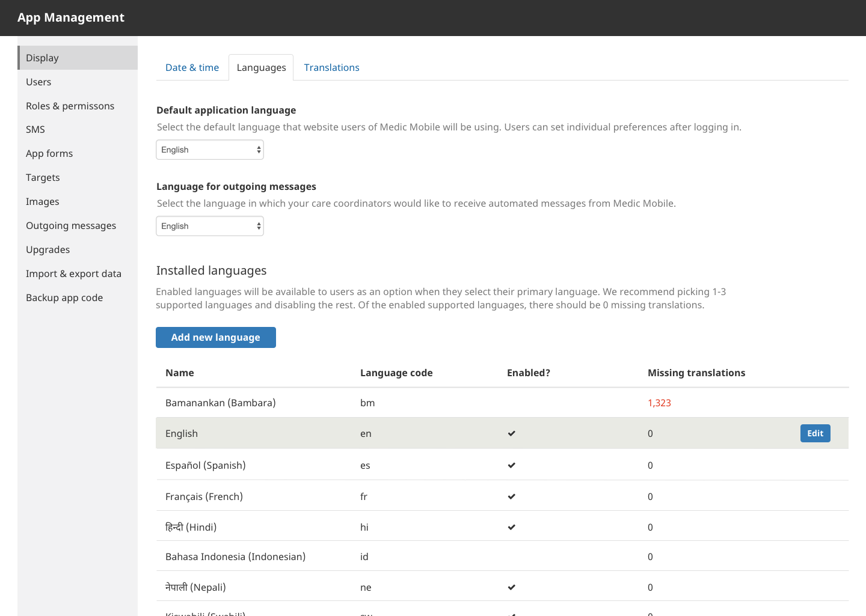Click the Language code column header
Image resolution: width=866 pixels, height=616 pixels.
396,373
